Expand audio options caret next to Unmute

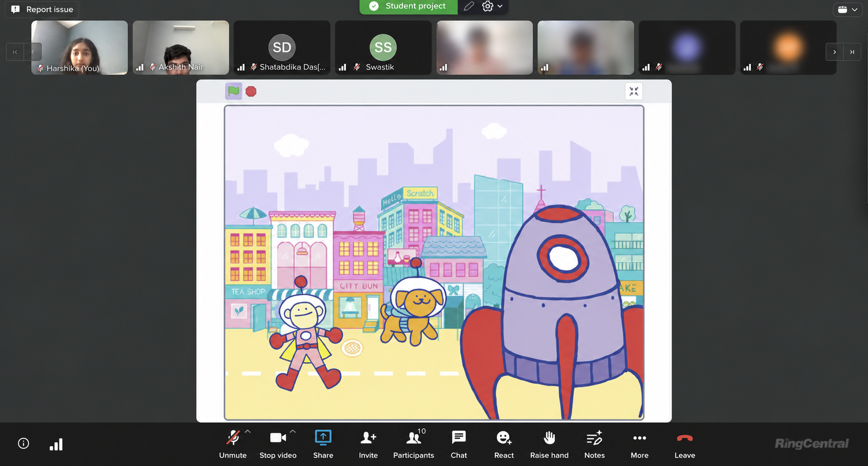pos(248,432)
